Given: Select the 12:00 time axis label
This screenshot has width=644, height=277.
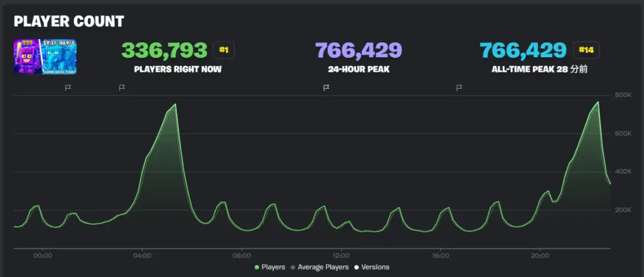Looking at the screenshot, I should pyautogui.click(x=341, y=256).
